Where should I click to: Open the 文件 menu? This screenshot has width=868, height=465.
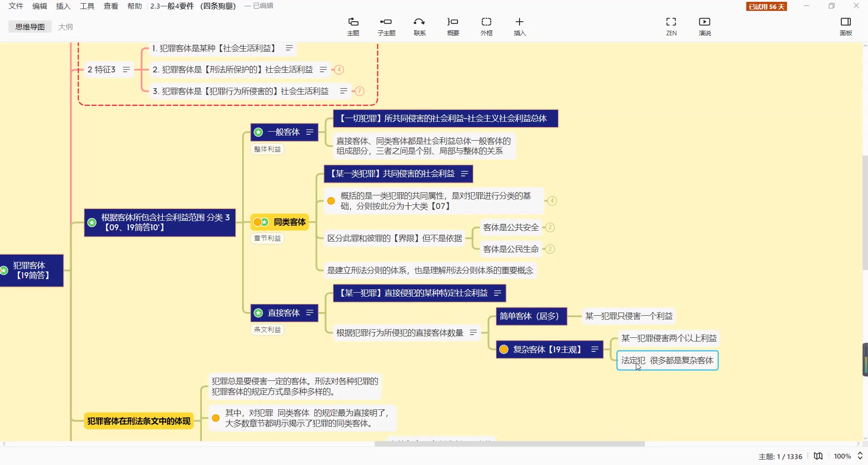click(16, 6)
